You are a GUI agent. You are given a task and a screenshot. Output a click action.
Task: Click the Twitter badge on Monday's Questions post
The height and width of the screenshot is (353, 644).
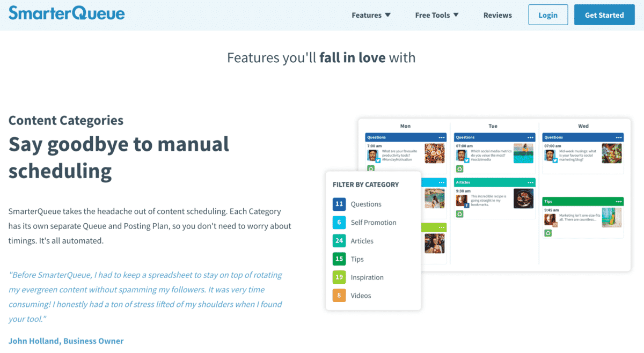[x=377, y=160]
